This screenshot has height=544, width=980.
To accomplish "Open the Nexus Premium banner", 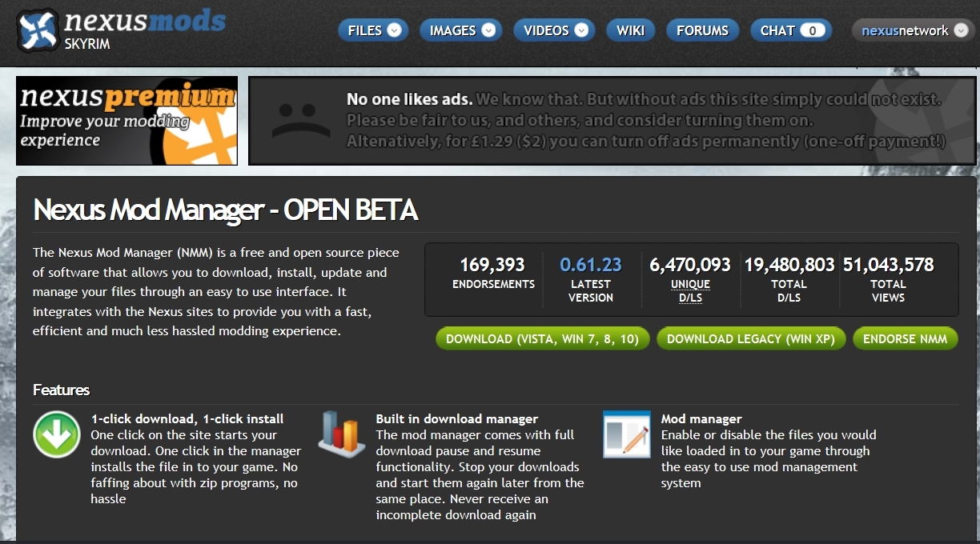I will click(127, 121).
